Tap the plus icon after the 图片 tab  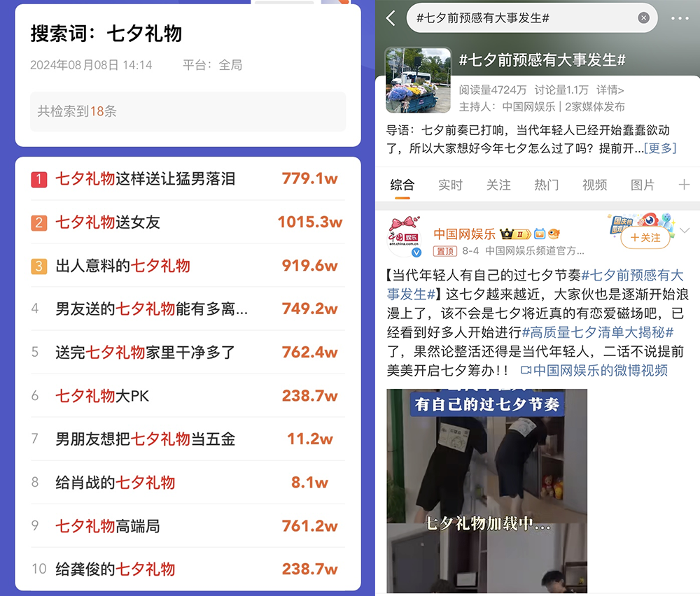coord(684,185)
